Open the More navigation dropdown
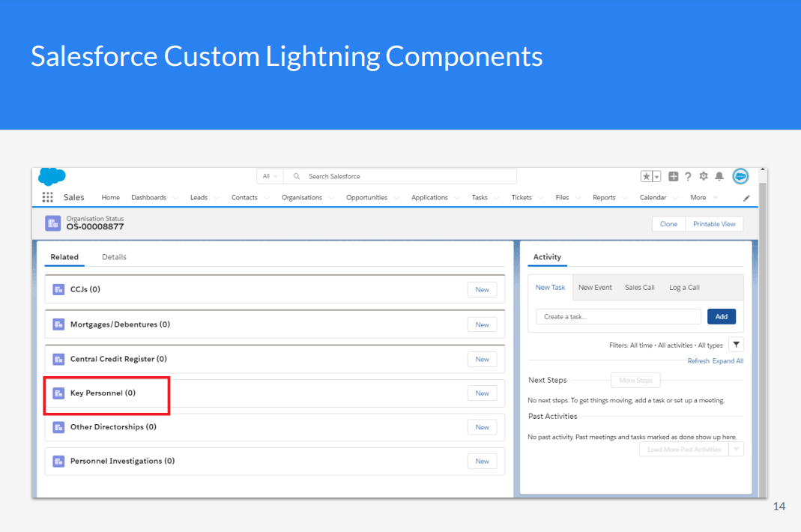Image resolution: width=801 pixels, height=532 pixels. pyautogui.click(x=704, y=198)
